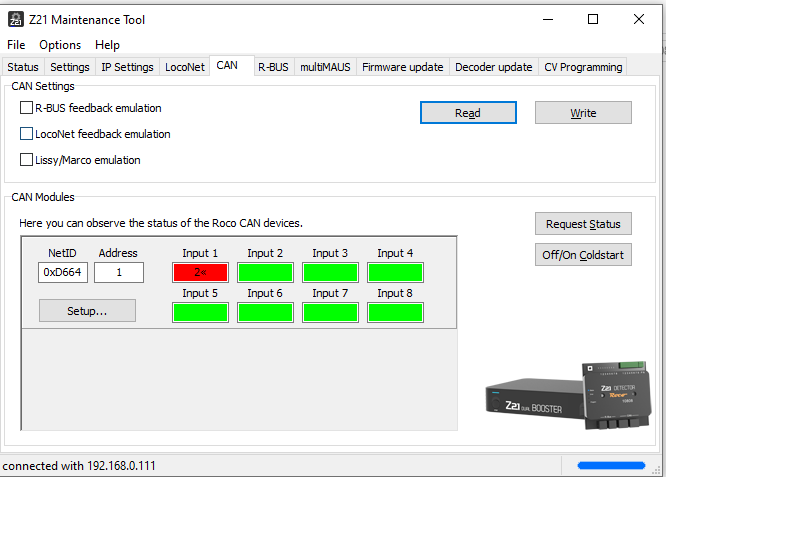Enable R-BUS feedback emulation checkbox
The width and height of the screenshot is (785, 545).
click(26, 108)
